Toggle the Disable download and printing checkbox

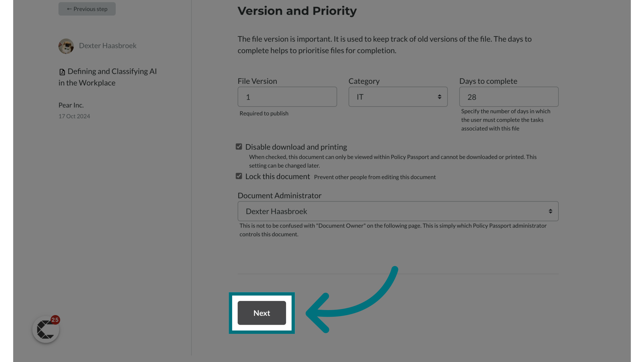point(239,146)
